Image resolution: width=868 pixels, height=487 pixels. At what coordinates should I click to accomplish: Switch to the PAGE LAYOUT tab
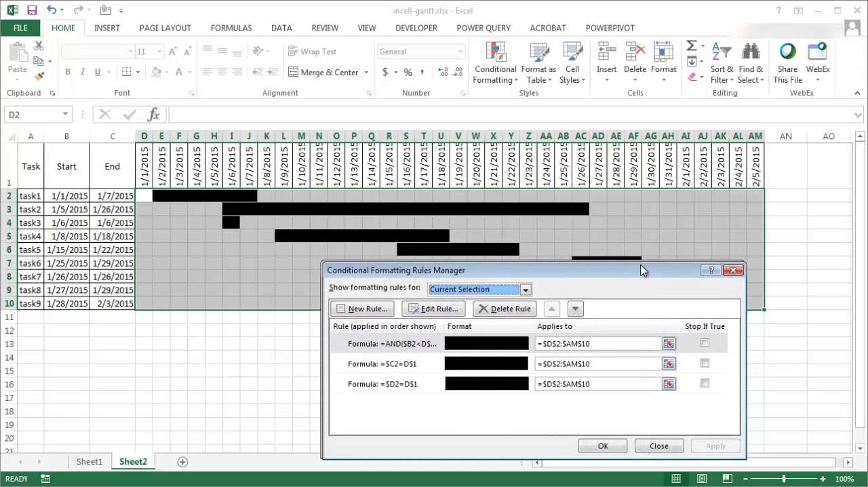pos(165,28)
